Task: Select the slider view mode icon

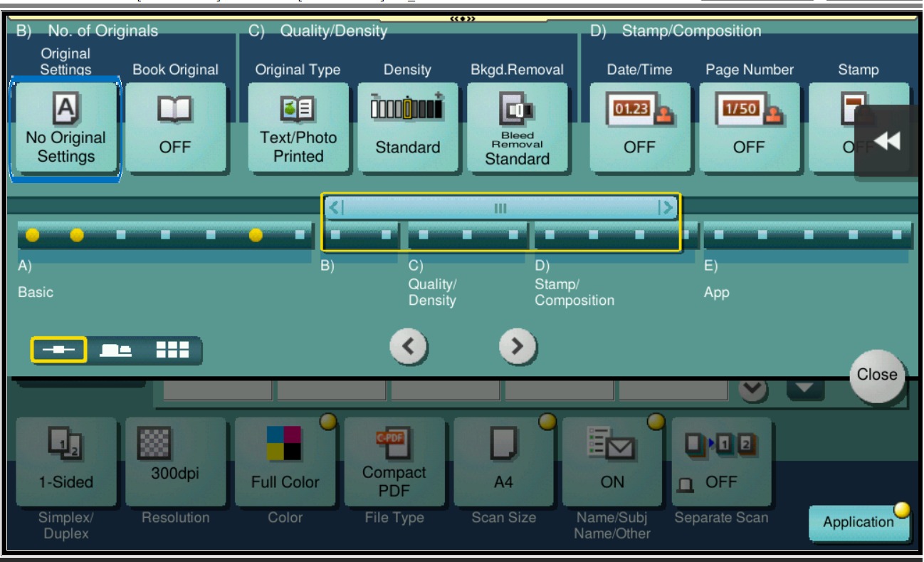Action: pos(59,350)
